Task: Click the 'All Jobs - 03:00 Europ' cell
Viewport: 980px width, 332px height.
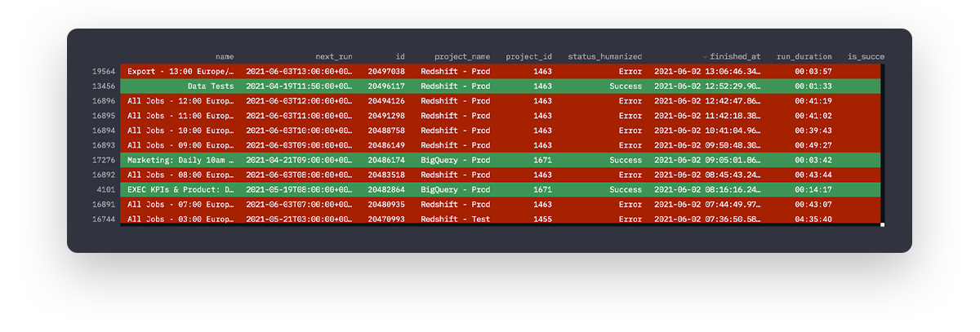Action: 180,219
